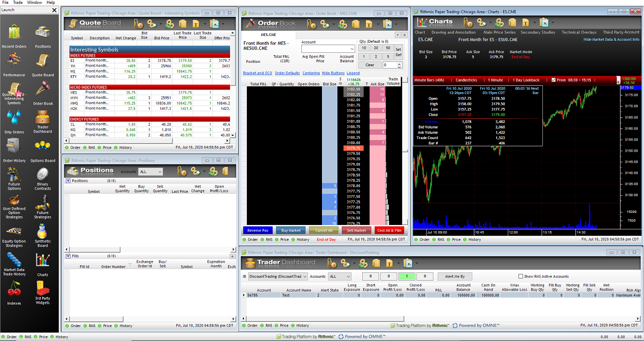Screen dimensions: 644x341
Task: Click the Launch search input field
Action: click(26, 10)
